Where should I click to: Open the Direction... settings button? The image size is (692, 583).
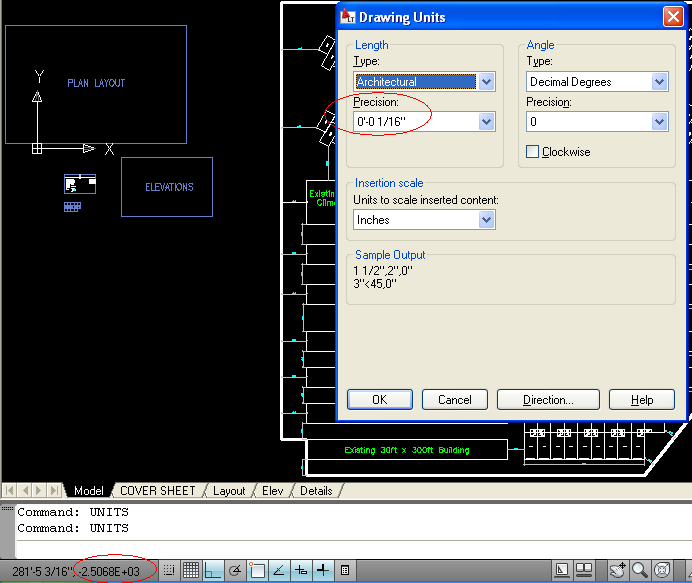click(x=548, y=399)
